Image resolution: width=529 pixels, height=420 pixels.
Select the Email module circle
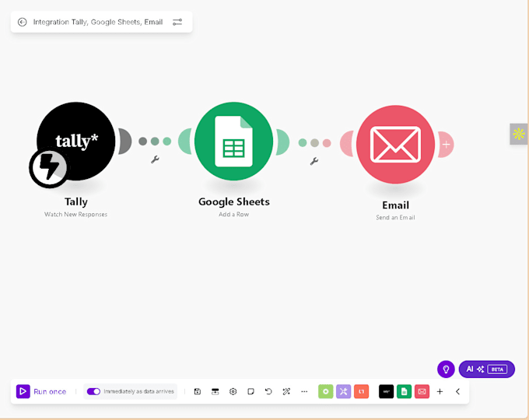point(395,145)
